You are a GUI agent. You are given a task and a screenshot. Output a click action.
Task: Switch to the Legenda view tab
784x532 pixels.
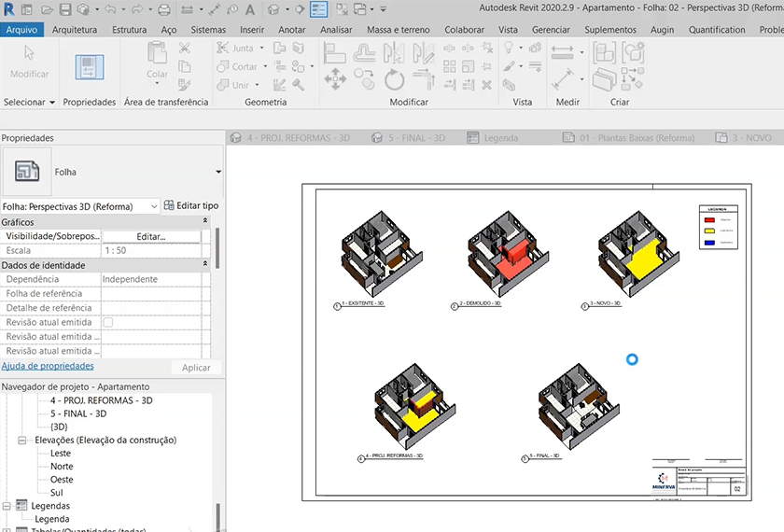click(x=493, y=138)
